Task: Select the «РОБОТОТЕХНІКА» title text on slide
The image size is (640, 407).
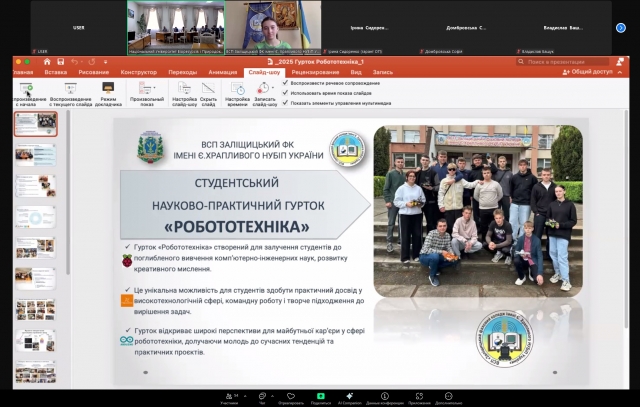Action: [x=237, y=227]
